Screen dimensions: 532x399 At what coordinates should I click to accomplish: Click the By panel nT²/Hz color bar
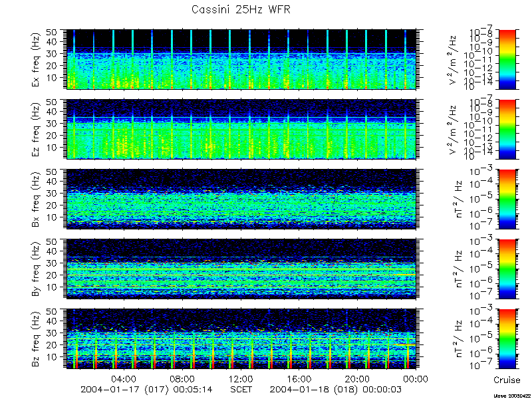coord(507,269)
